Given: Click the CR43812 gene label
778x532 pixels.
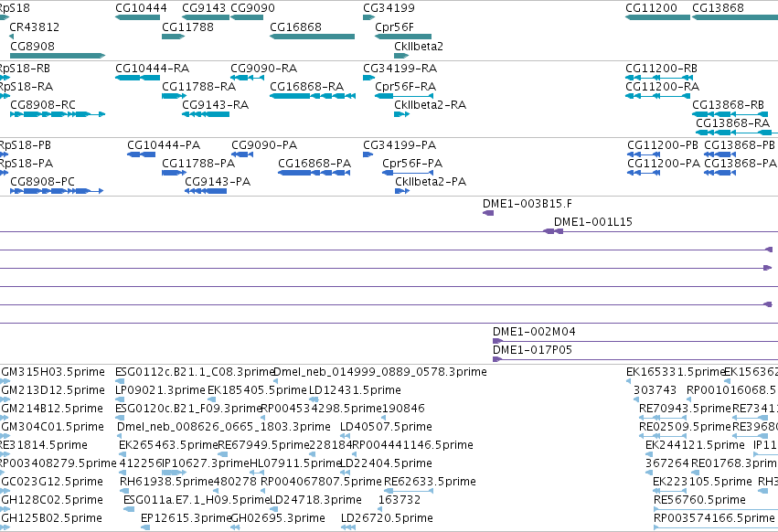Looking at the screenshot, I should click(x=34, y=27).
